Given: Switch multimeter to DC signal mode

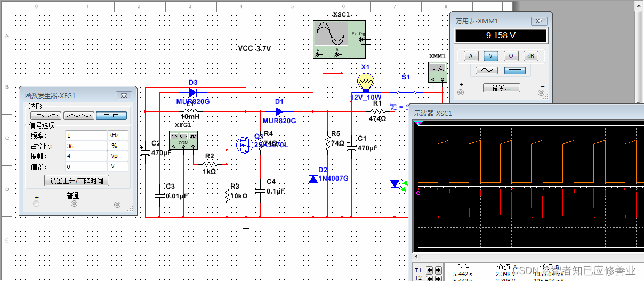Looking at the screenshot, I should 514,70.
